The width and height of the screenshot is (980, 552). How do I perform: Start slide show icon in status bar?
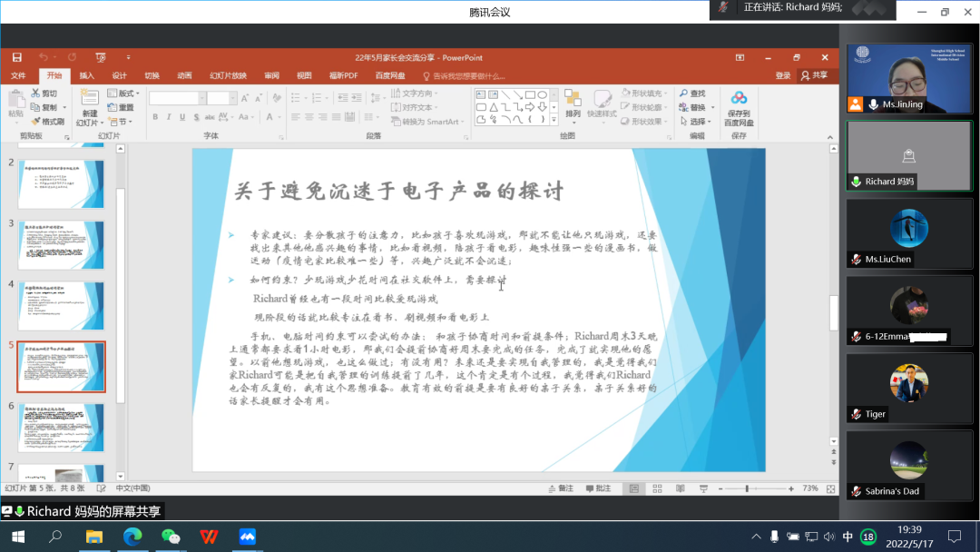pos(704,488)
